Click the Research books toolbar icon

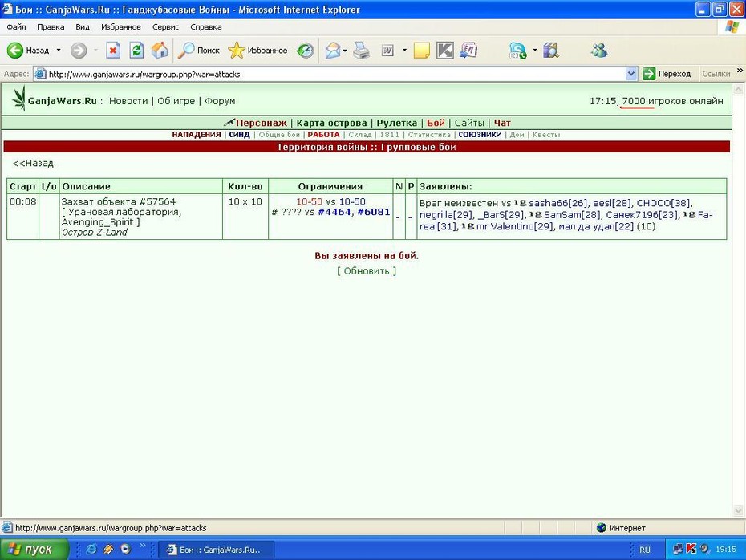tap(550, 50)
